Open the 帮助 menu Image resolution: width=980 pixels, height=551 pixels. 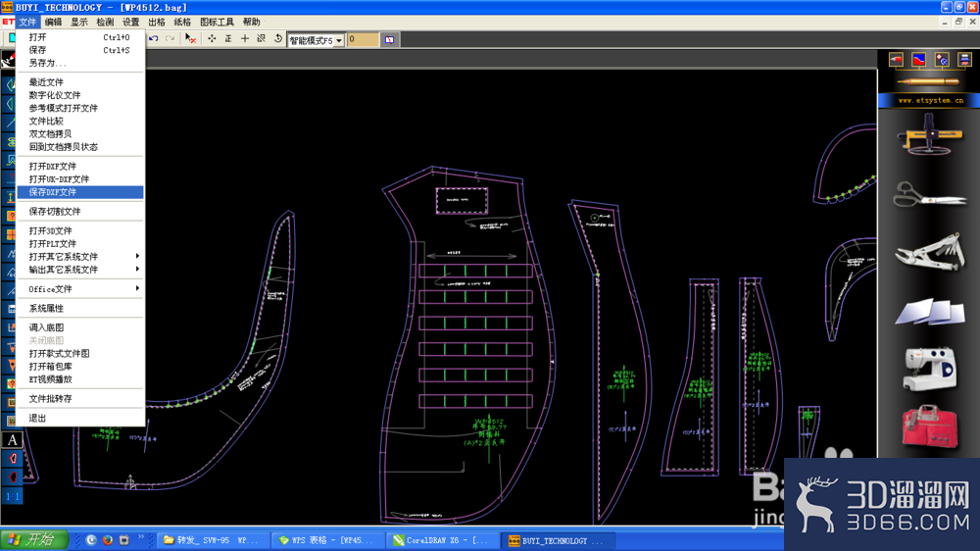click(x=251, y=22)
